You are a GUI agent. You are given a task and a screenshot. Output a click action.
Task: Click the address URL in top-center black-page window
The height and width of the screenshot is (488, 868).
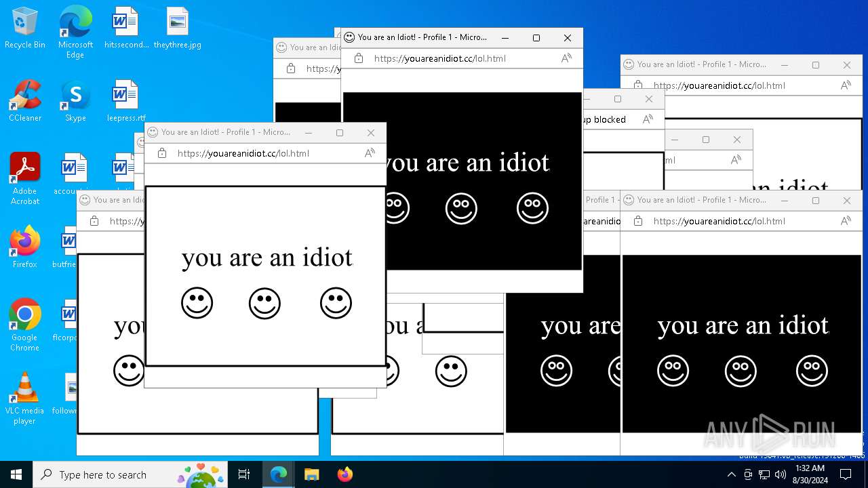tap(439, 58)
